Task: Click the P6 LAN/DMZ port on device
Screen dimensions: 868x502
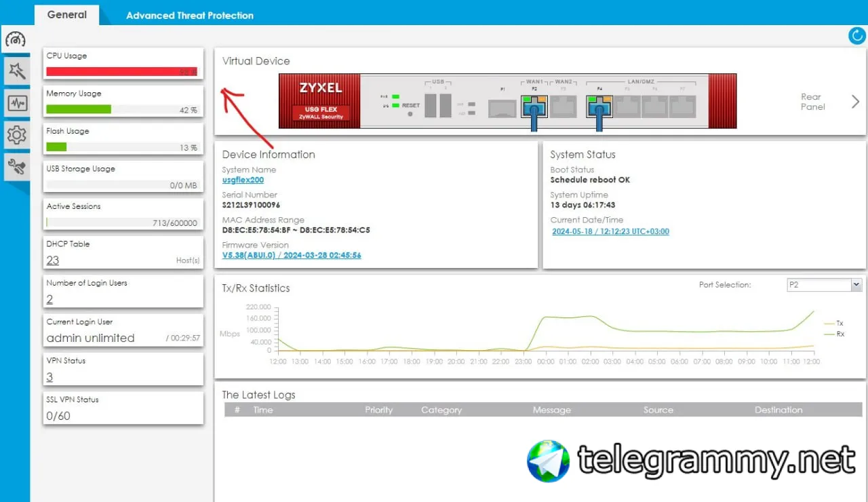Action: [x=654, y=107]
